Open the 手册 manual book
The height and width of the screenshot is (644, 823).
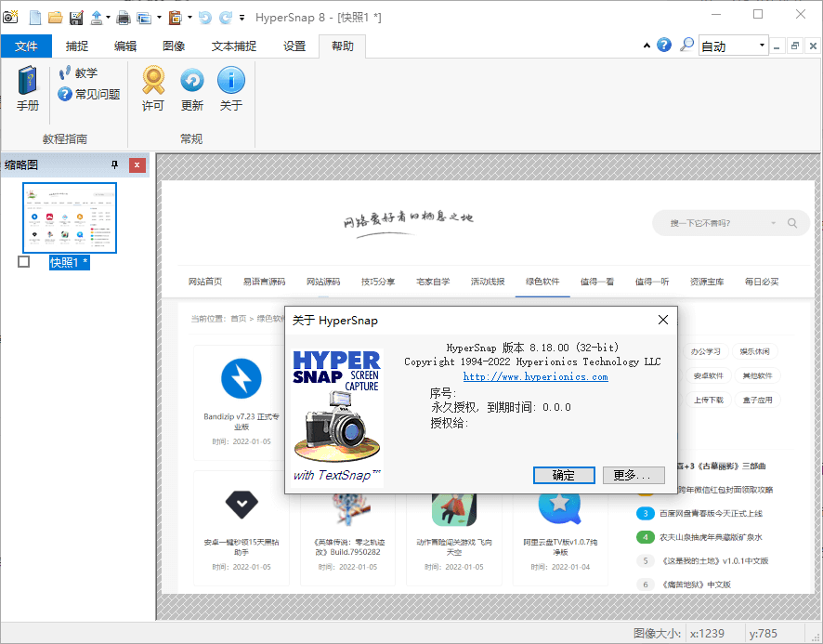(x=27, y=88)
